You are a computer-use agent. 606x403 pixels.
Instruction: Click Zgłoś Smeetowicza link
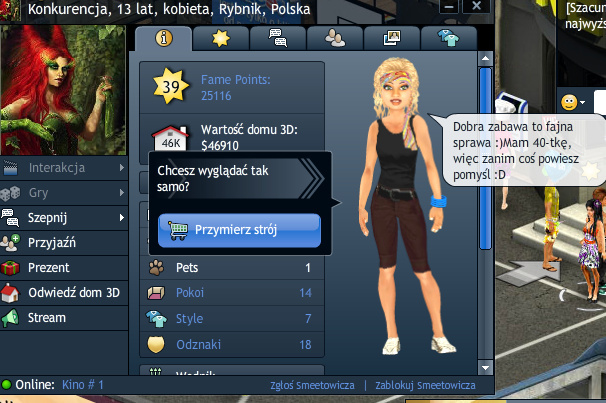312,385
